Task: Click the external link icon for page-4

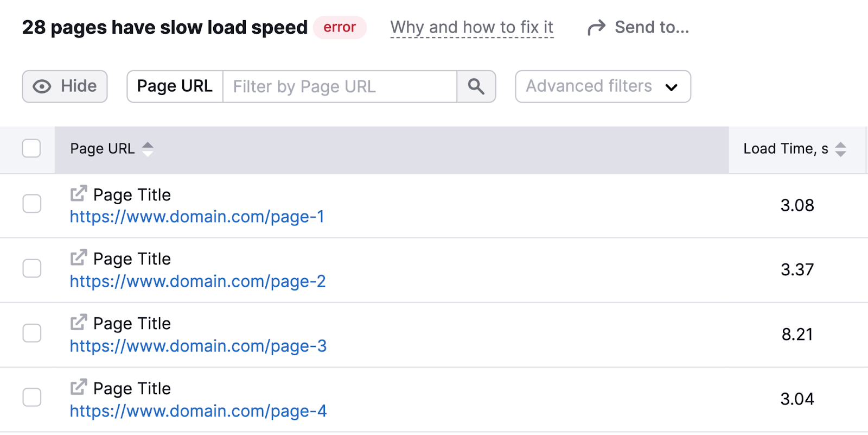Action: [x=79, y=387]
